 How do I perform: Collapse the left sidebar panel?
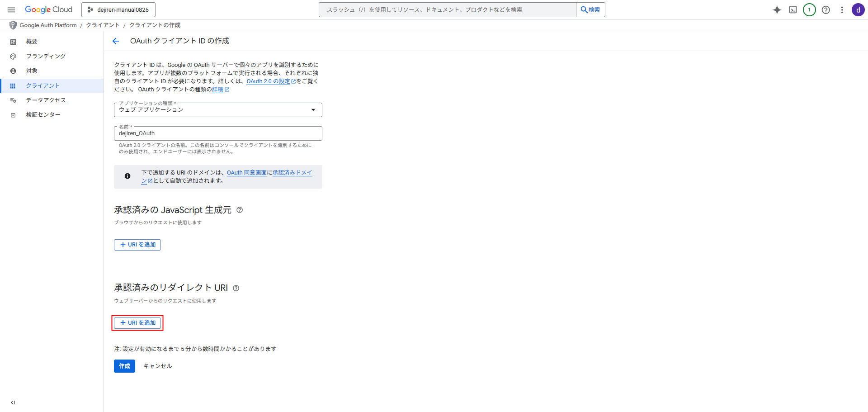point(13,403)
